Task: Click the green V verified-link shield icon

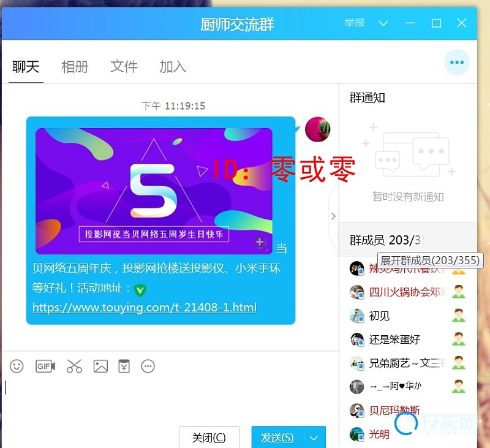Action: pos(140,290)
